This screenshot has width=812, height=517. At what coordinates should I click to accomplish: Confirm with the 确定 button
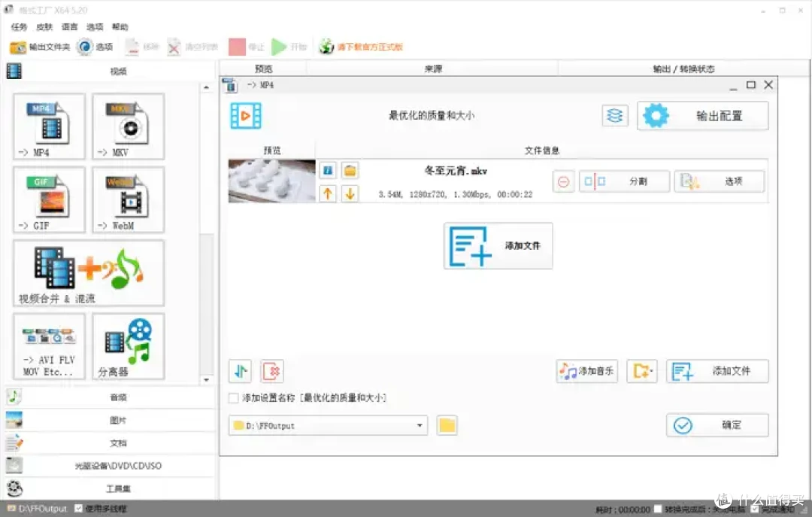(x=717, y=425)
